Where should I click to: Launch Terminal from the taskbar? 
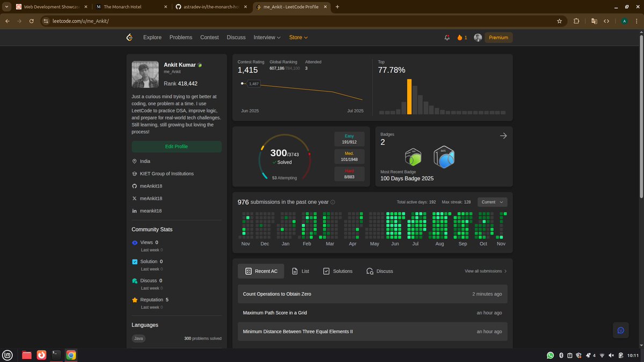56,354
